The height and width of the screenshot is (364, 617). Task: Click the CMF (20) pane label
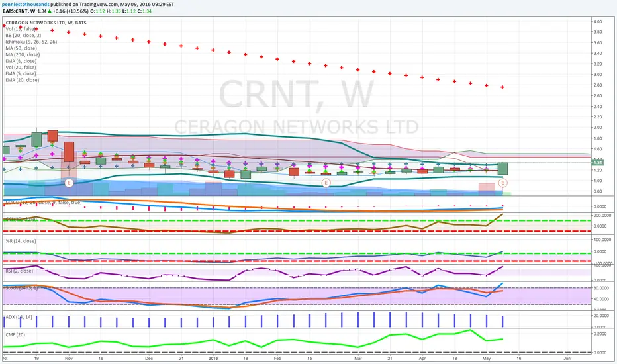point(15,334)
